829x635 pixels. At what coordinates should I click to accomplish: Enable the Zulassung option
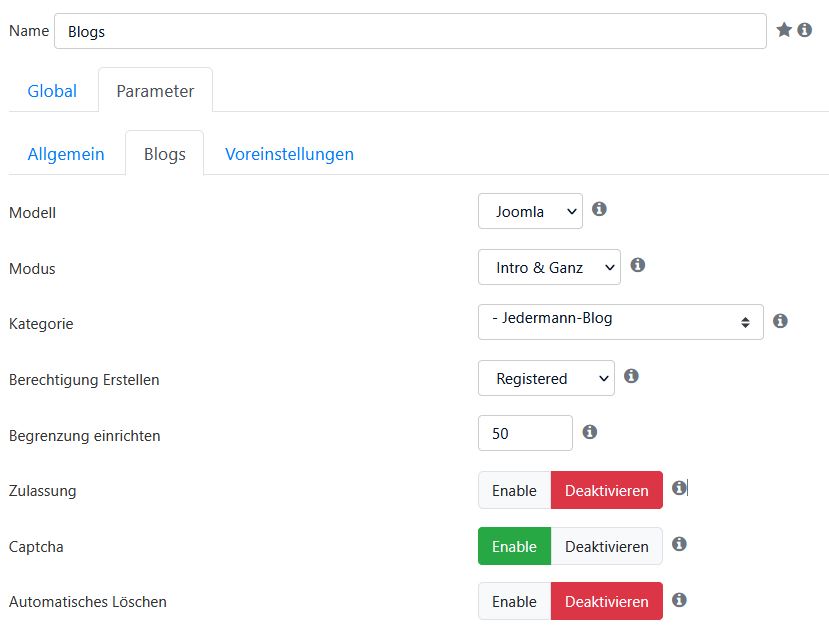click(514, 491)
